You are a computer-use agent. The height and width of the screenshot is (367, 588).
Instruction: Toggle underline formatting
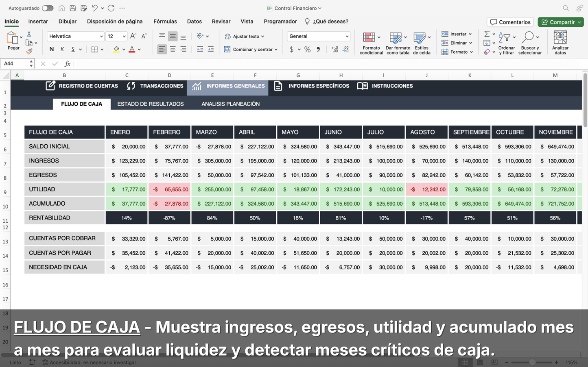click(x=73, y=49)
